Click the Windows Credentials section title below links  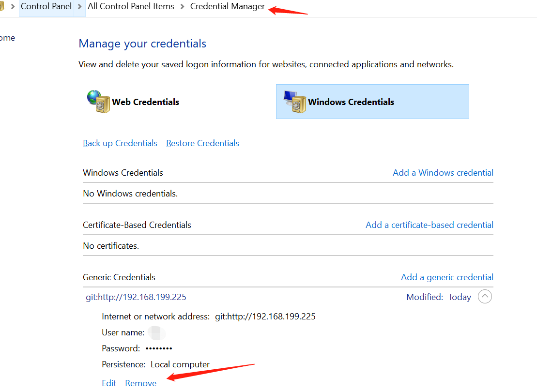(x=123, y=173)
